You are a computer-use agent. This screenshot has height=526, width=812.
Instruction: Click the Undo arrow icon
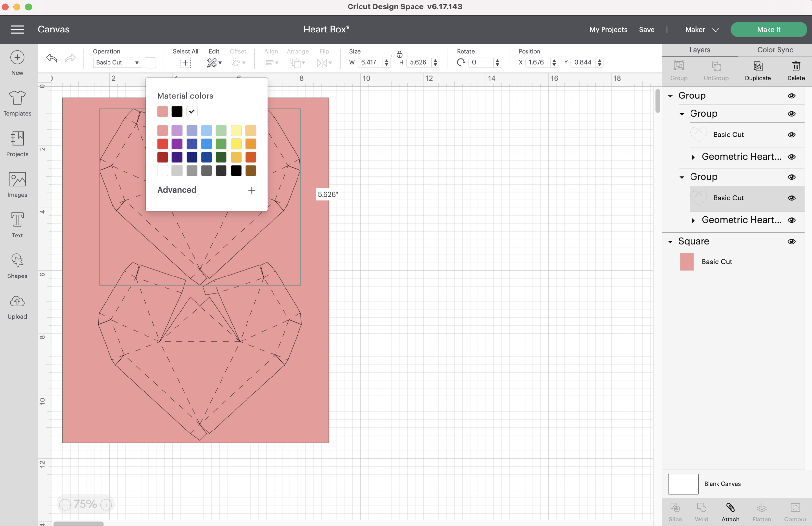point(52,58)
